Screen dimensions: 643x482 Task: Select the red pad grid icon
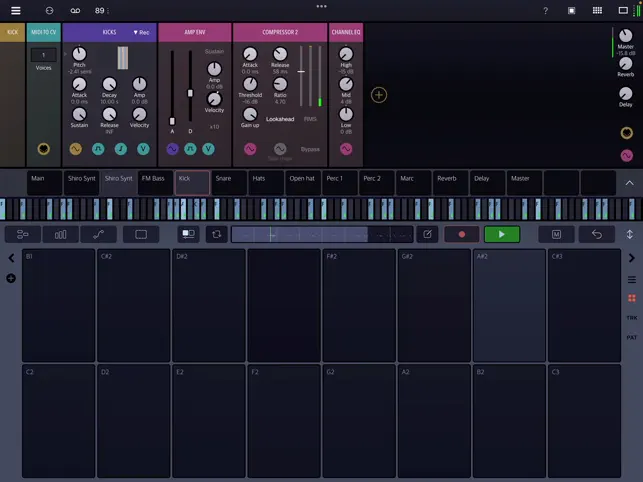[x=632, y=298]
